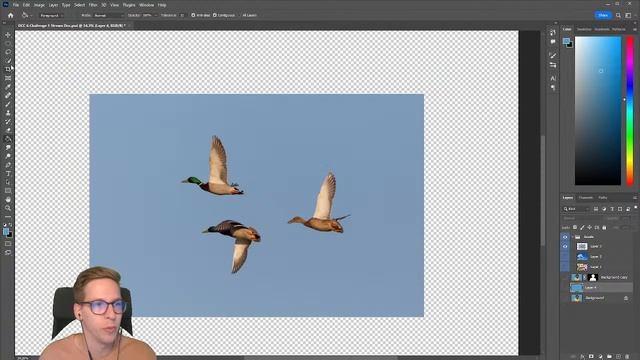Open the Plugins menu

[129, 5]
